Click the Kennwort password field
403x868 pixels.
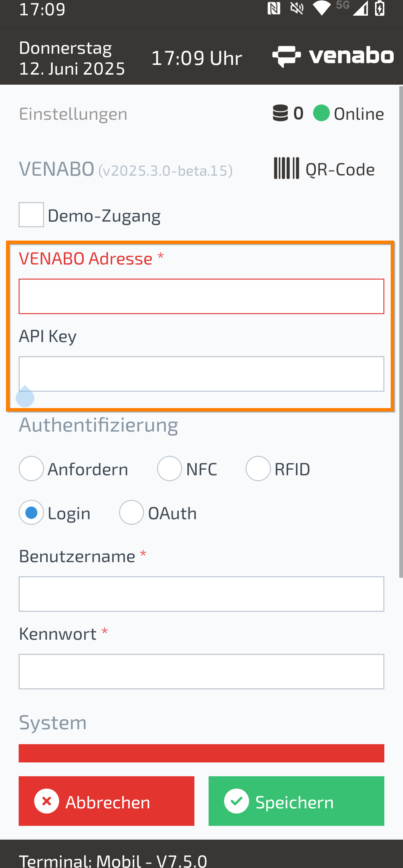coord(201,671)
